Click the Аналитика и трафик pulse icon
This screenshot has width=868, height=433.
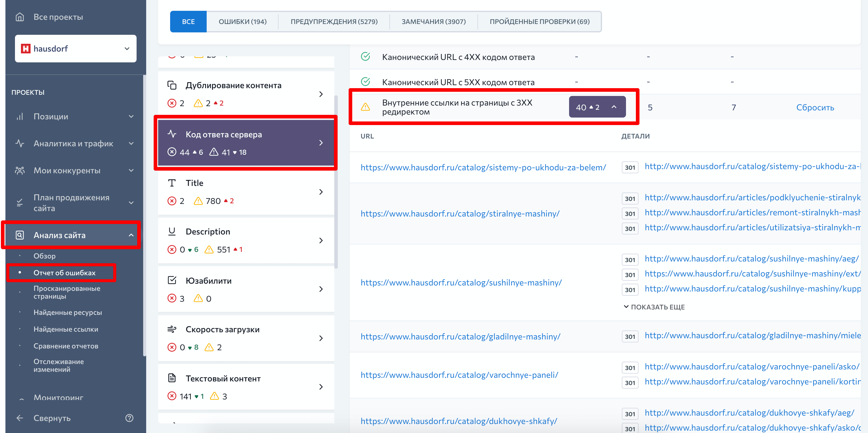pyautogui.click(x=20, y=143)
